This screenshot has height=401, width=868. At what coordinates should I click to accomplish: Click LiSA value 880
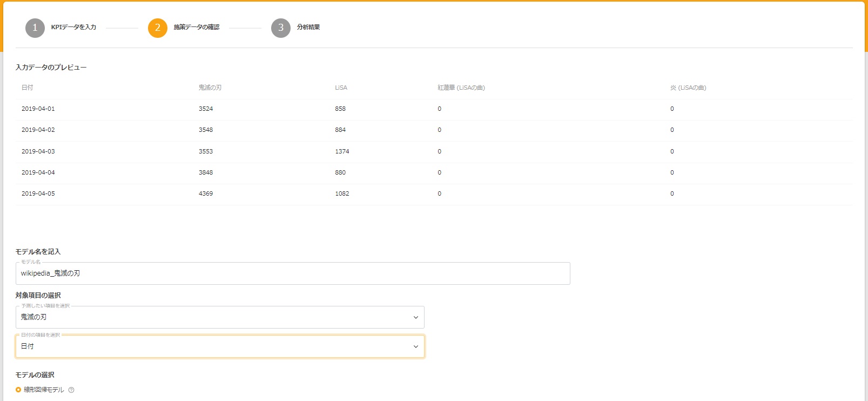click(x=340, y=172)
